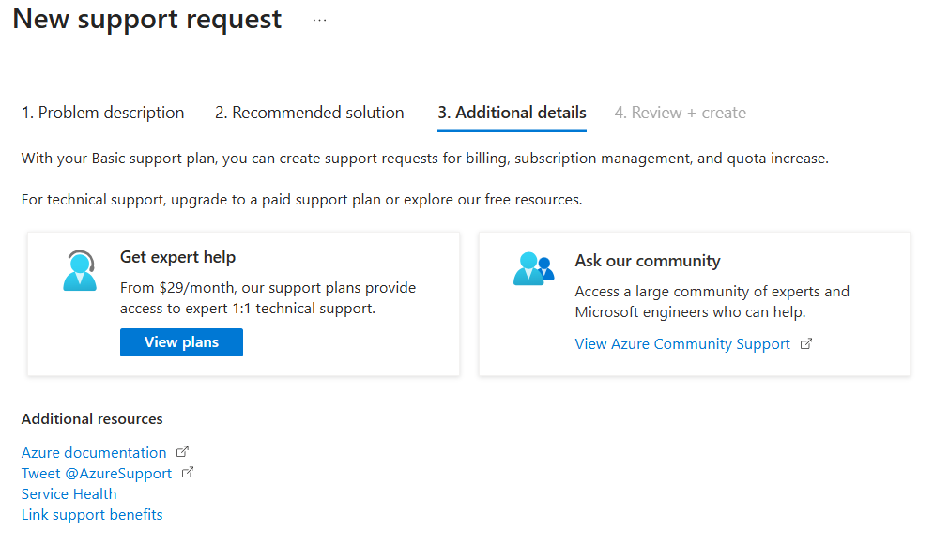Click the Get expert help heading
The width and height of the screenshot is (949, 560).
point(178,257)
